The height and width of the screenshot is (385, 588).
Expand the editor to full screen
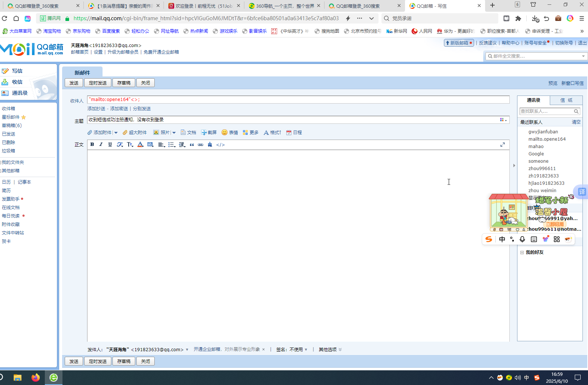coord(502,145)
